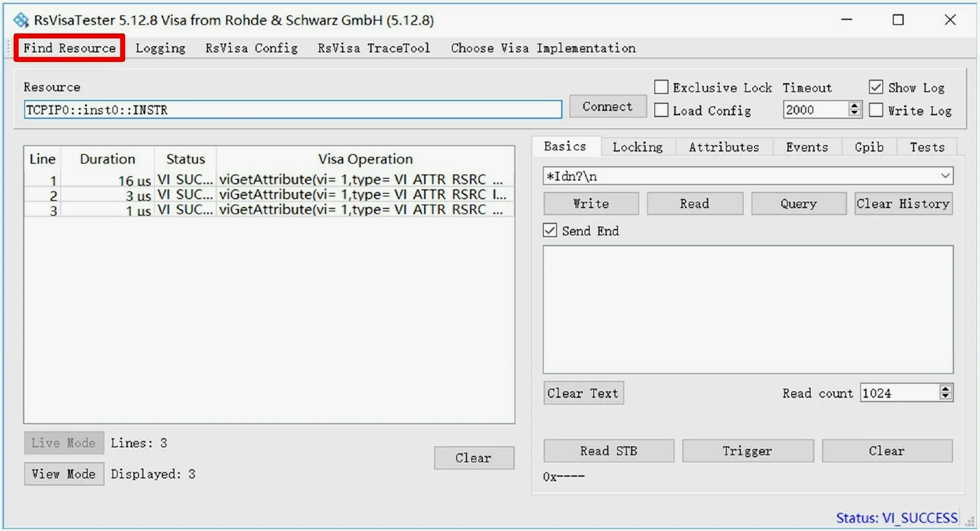Click inside the response text area

748,310
